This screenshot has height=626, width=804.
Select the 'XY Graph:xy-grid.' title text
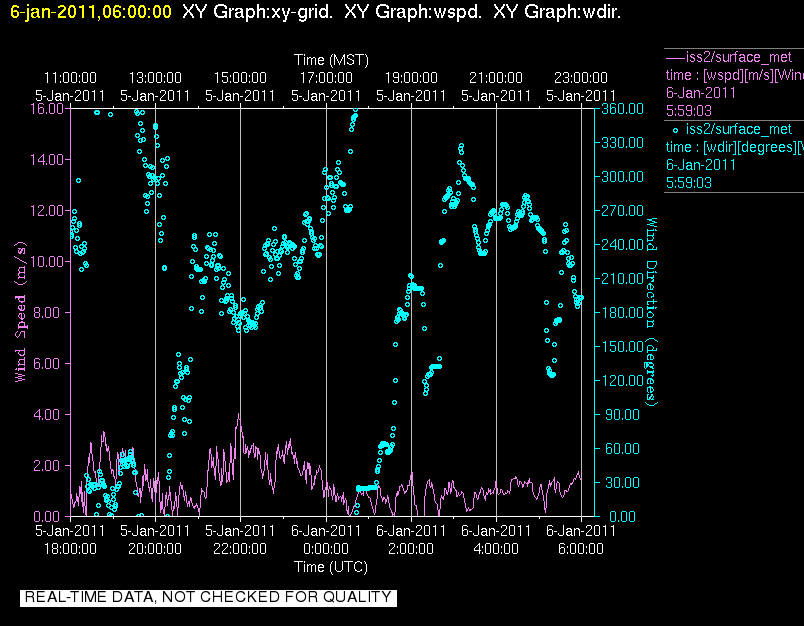[x=257, y=11]
